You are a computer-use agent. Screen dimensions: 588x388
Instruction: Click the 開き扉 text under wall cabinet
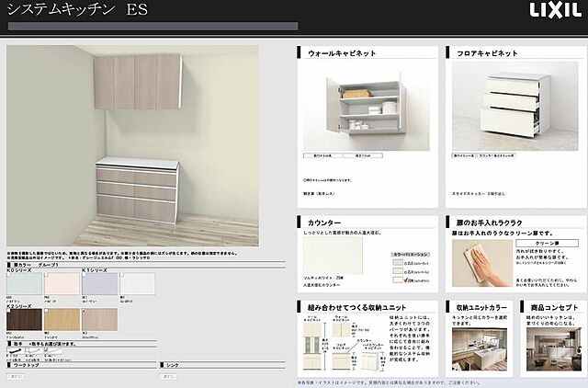point(319,194)
